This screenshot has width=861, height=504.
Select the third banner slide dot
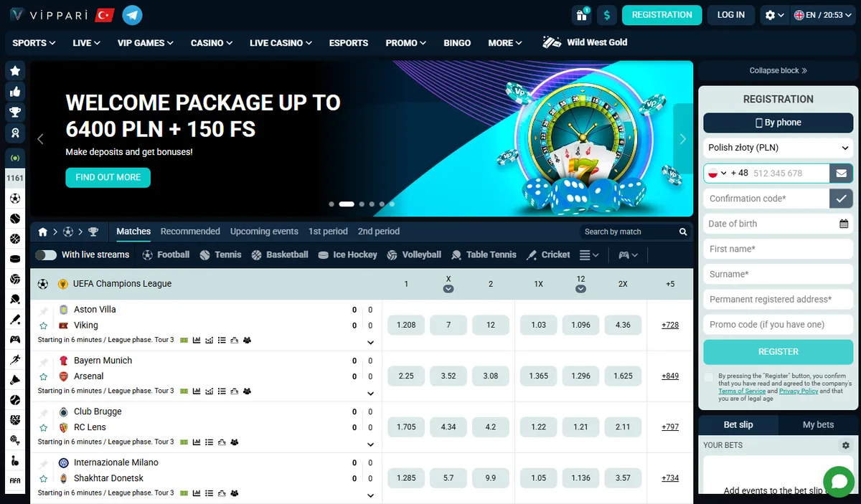point(362,204)
